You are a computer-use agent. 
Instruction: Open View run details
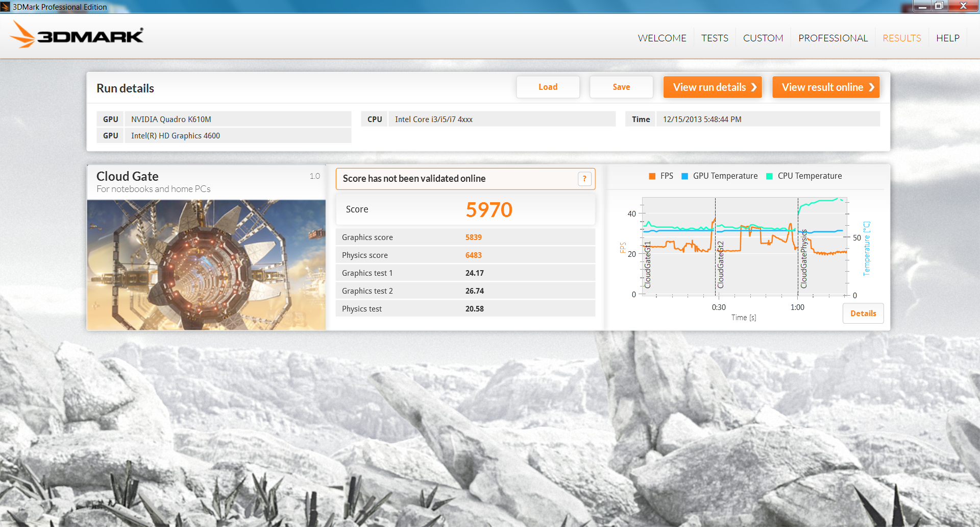713,87
